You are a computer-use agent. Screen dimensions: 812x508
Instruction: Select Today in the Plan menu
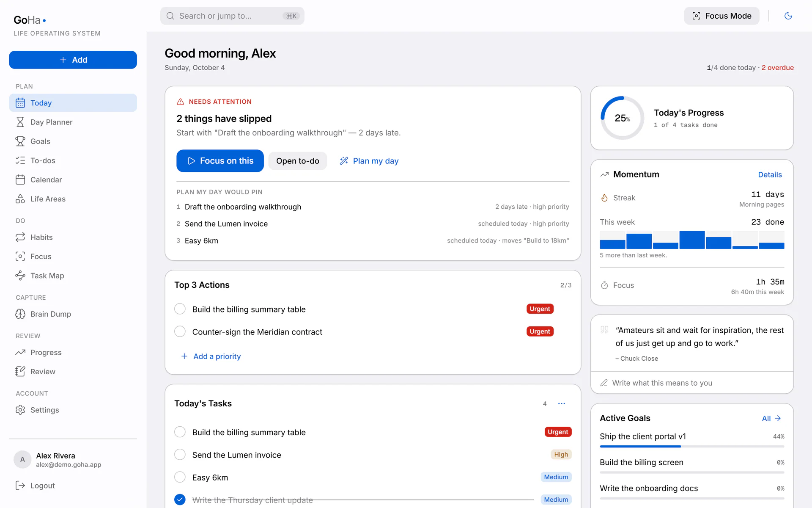73,103
